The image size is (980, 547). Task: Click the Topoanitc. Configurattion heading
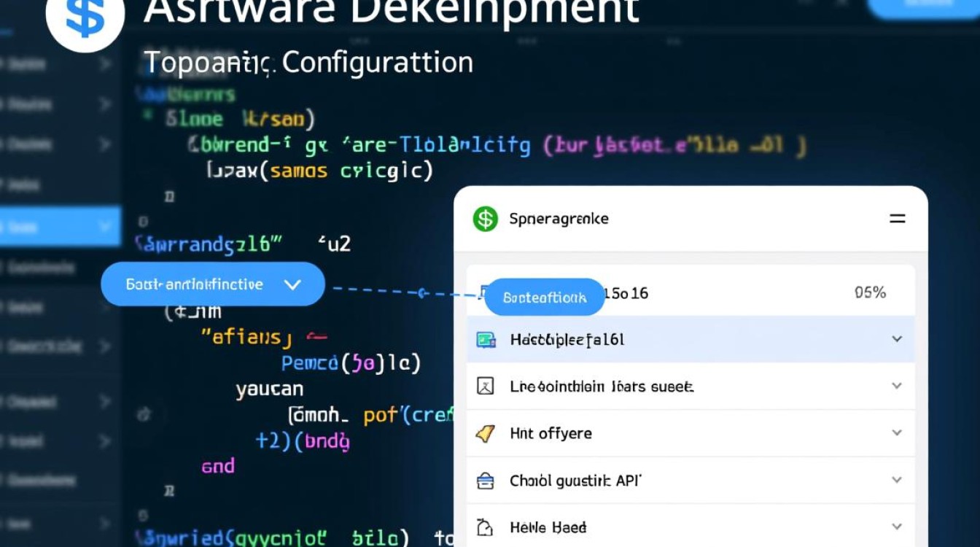308,63
